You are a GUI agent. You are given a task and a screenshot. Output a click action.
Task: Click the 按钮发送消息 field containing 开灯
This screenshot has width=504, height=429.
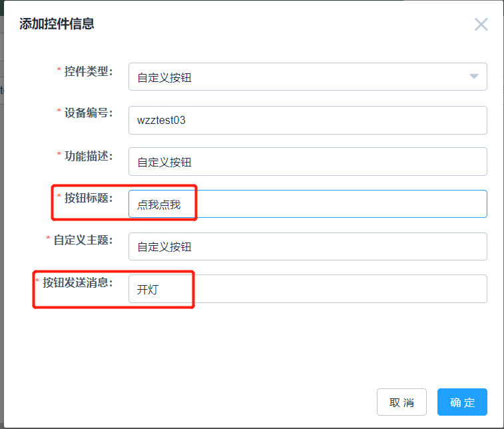pos(308,289)
